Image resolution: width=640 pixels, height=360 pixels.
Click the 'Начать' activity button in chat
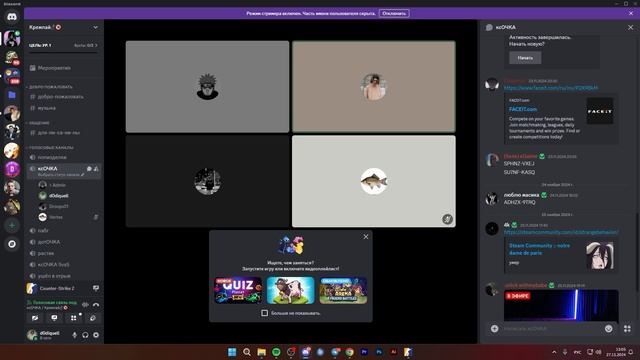pyautogui.click(x=525, y=58)
